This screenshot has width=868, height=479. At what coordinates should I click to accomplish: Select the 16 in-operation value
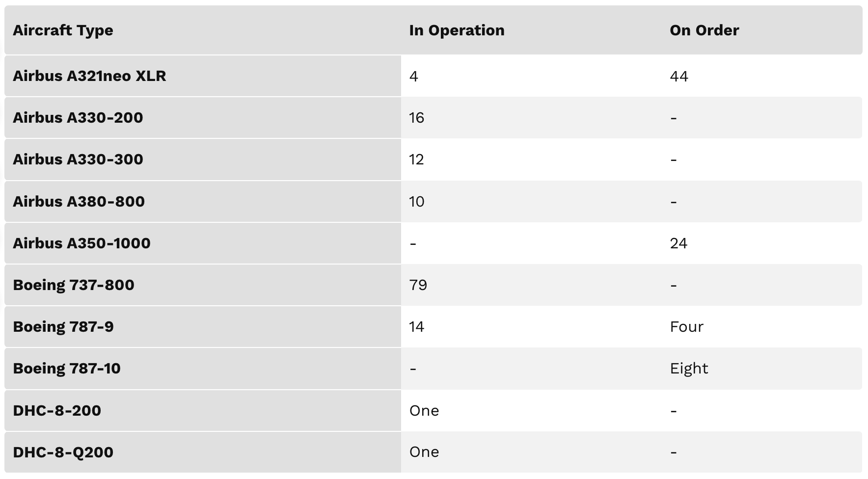(416, 118)
